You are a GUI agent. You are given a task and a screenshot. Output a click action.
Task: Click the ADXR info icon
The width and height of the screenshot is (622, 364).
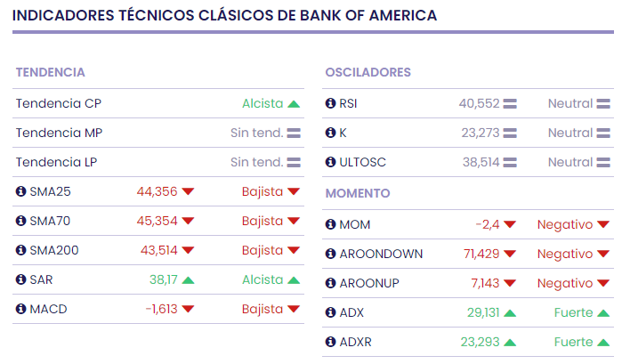pyautogui.click(x=331, y=342)
